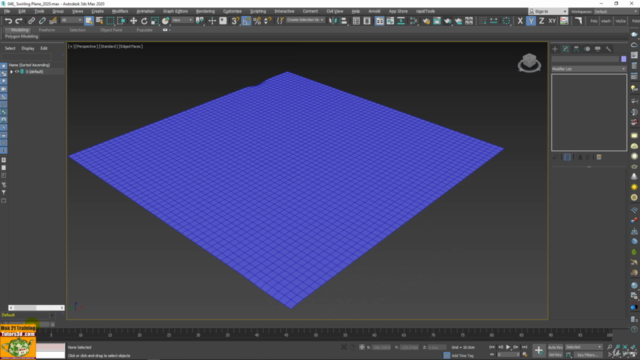Click the Auto Key button

pyautogui.click(x=555, y=347)
